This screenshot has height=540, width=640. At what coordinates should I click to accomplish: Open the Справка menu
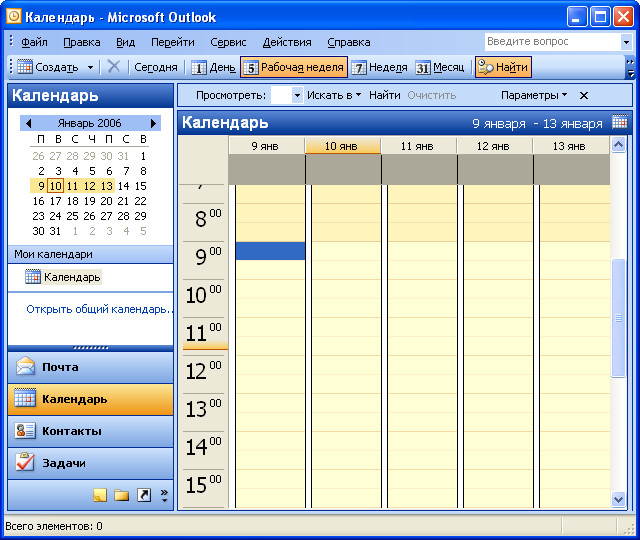pos(349,42)
